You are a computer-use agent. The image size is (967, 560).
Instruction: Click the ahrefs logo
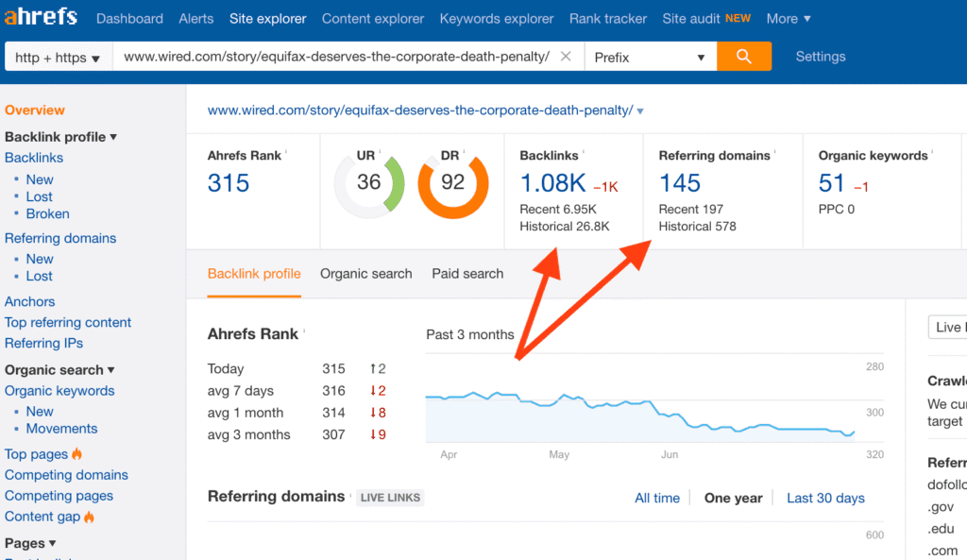point(42,18)
